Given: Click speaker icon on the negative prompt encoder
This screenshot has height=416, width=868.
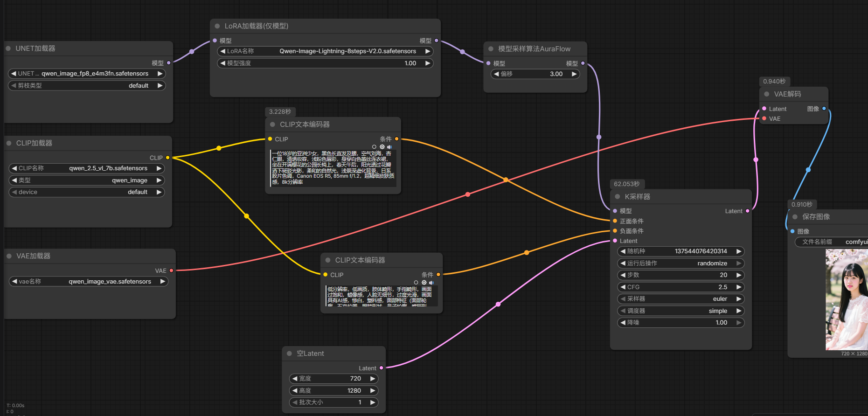Looking at the screenshot, I should (431, 283).
